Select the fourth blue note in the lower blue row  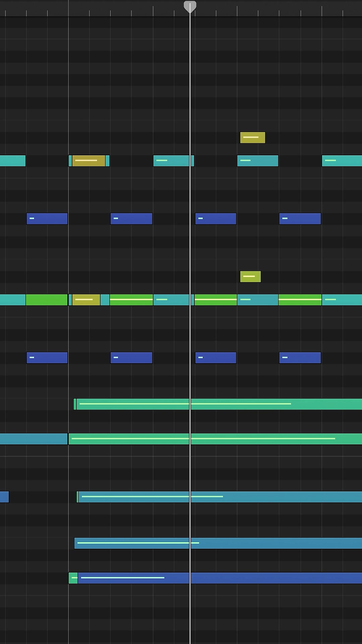(x=300, y=358)
